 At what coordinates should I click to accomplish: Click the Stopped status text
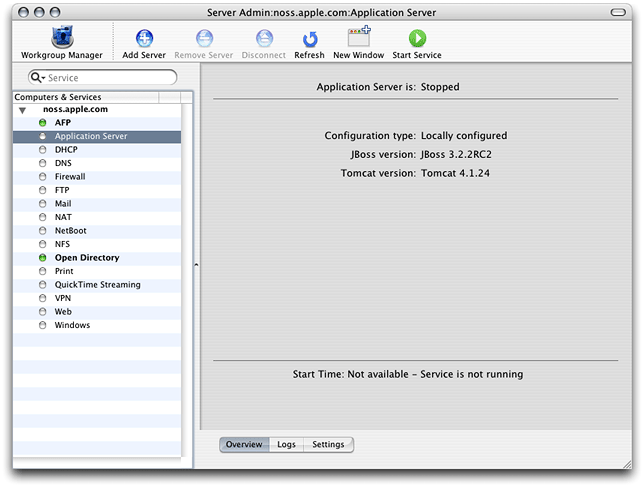pyautogui.click(x=440, y=87)
